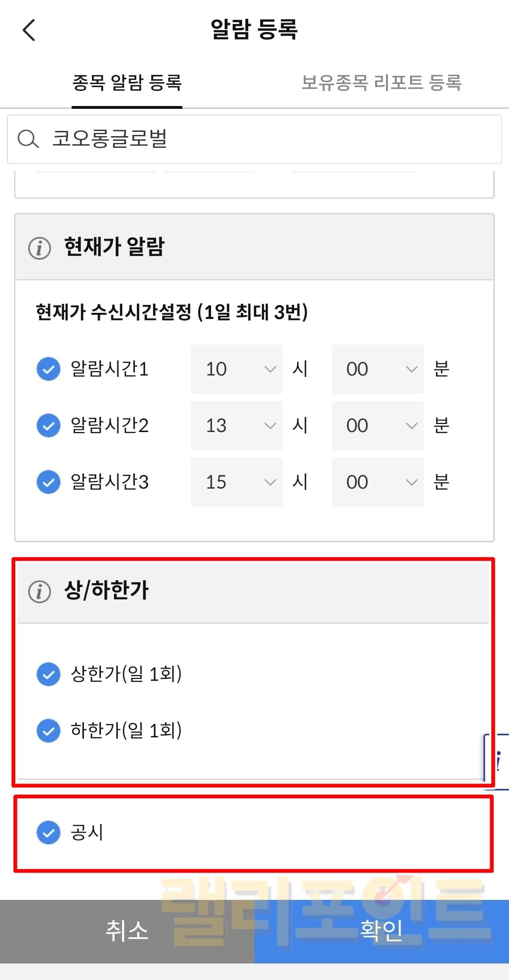Open 알람시간3 hour dropdown showing 15

coord(237,482)
